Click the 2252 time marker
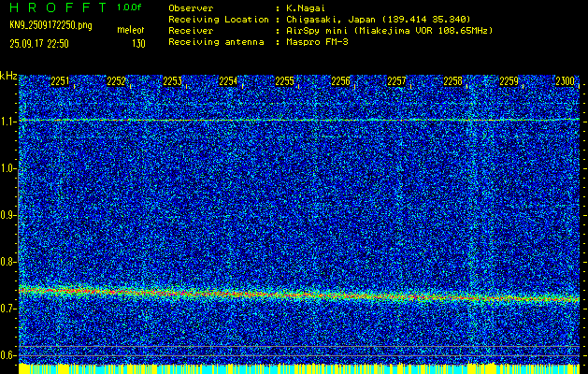The width and height of the screenshot is (588, 374). click(x=116, y=81)
